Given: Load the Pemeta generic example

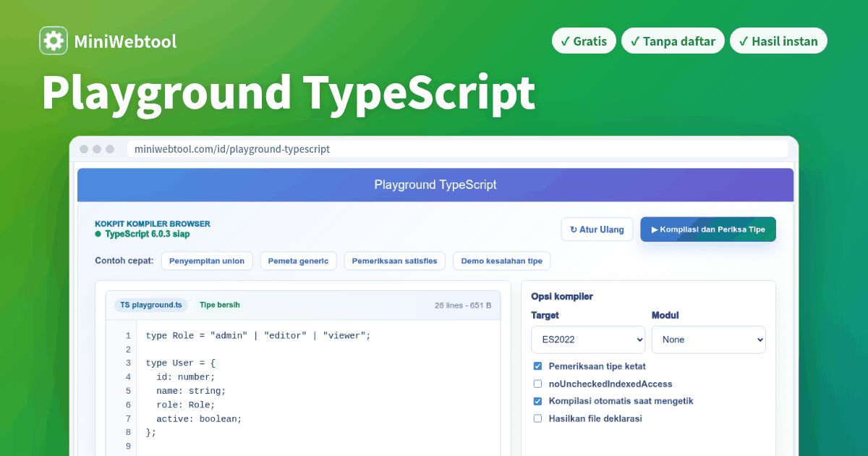Looking at the screenshot, I should click(298, 261).
